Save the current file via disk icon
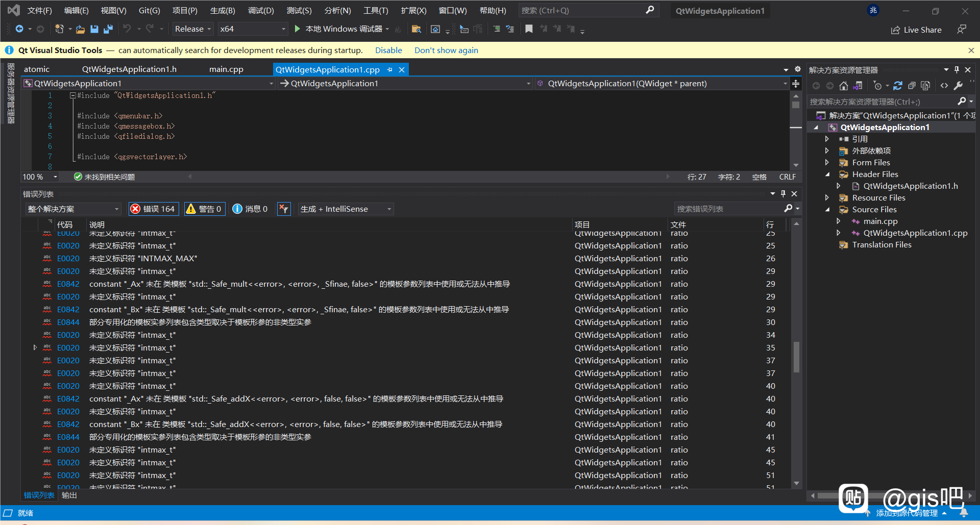Image resolution: width=980 pixels, height=525 pixels. point(94,29)
